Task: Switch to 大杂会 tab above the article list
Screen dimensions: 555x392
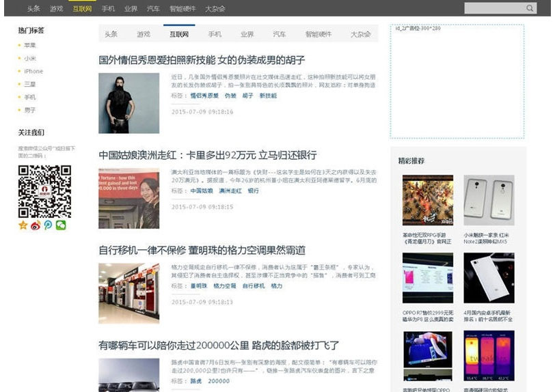Action: (x=360, y=34)
